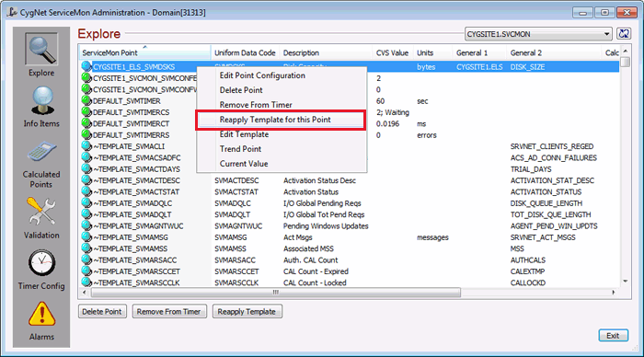The image size is (644, 357).
Task: Click Remove From Timer button below list
Action: pyautogui.click(x=169, y=311)
